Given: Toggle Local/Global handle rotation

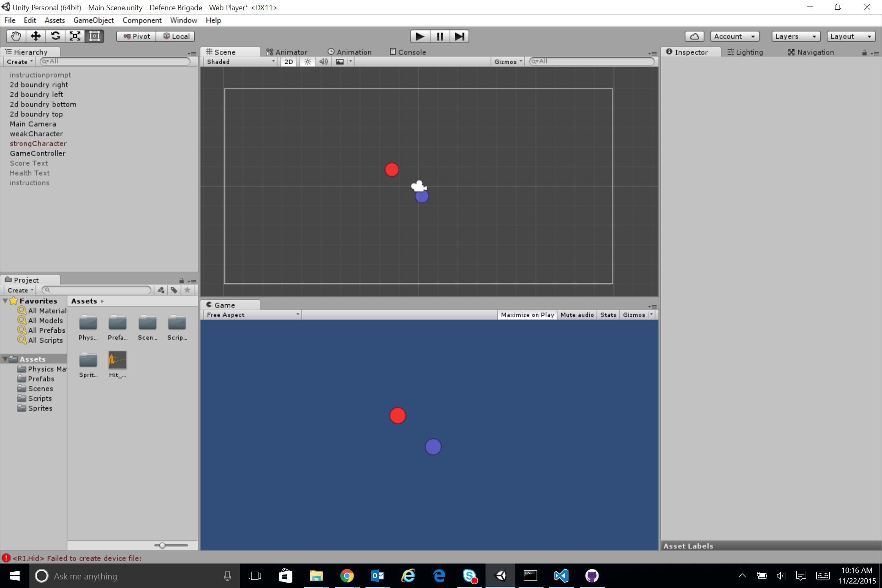Looking at the screenshot, I should pyautogui.click(x=176, y=36).
